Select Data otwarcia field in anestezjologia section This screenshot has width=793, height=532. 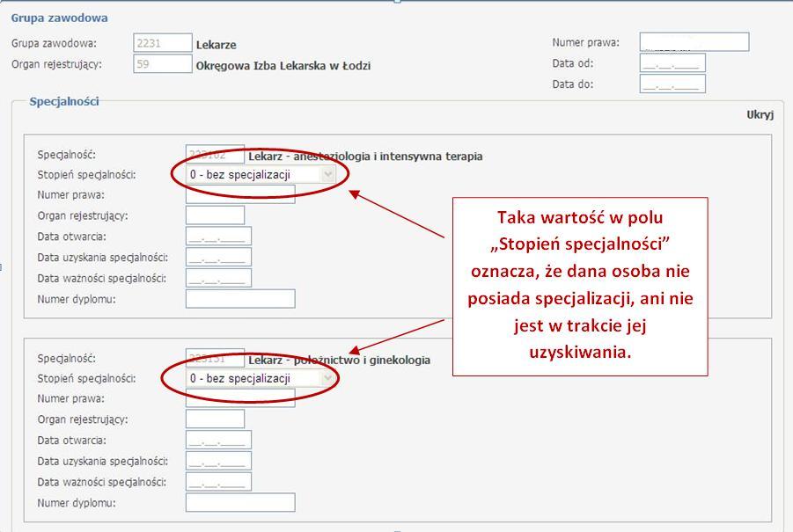[218, 237]
